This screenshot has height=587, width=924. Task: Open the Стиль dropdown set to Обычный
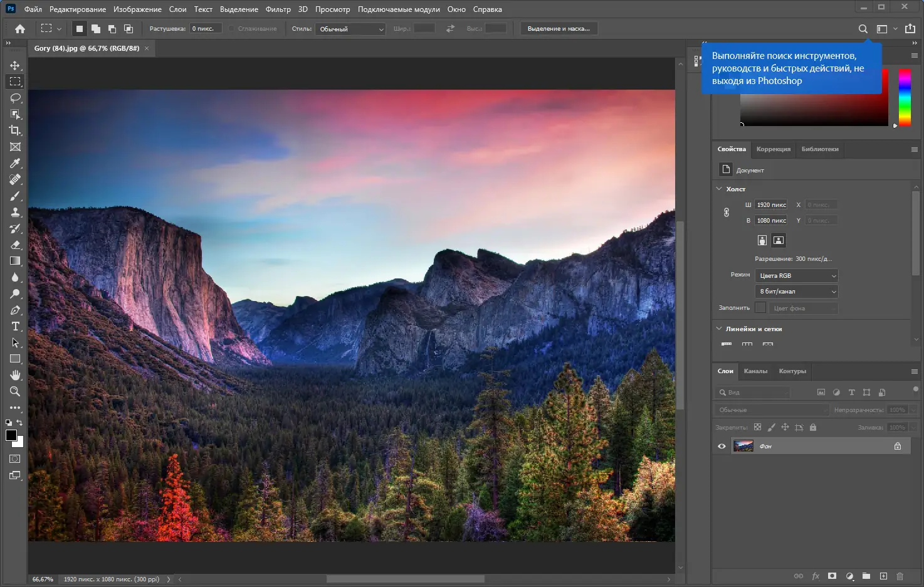[x=350, y=29]
